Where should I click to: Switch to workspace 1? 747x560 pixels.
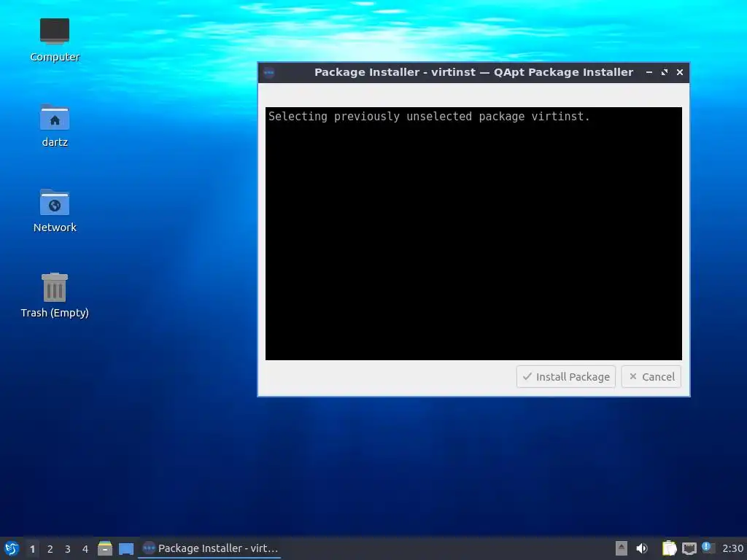pos(32,549)
